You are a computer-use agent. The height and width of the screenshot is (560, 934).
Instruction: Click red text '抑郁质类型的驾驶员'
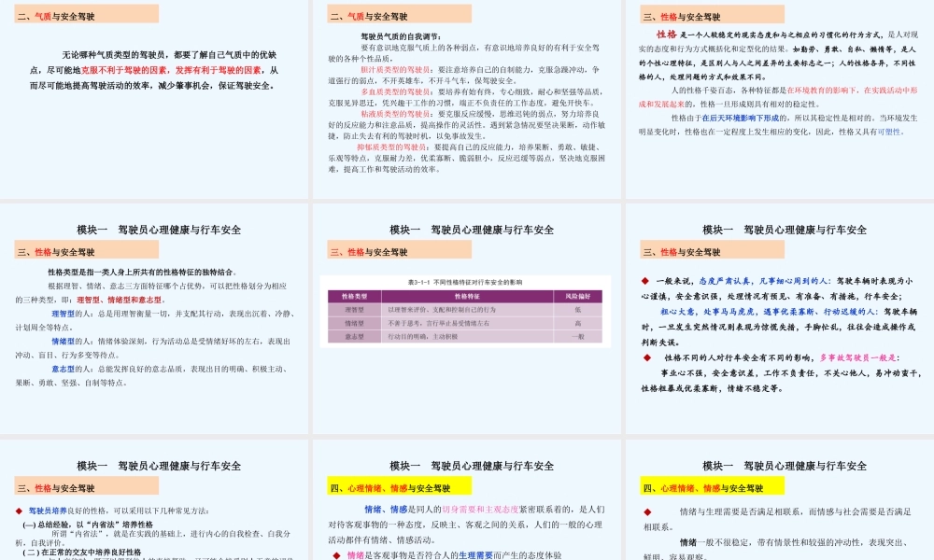(x=392, y=147)
